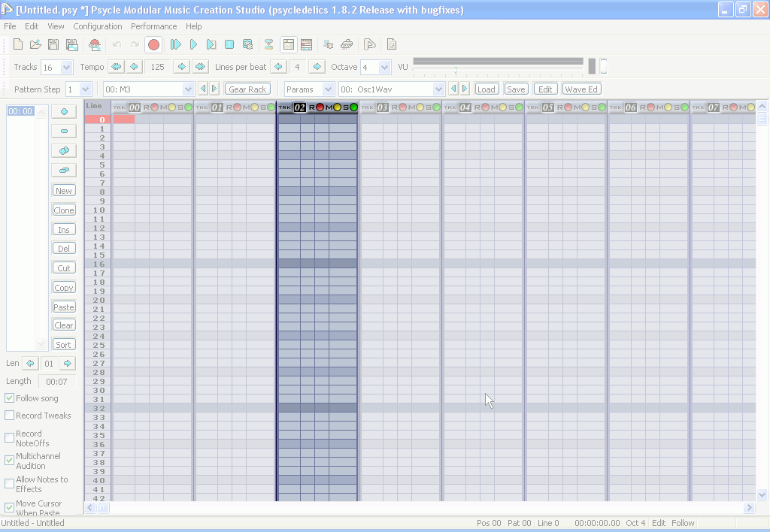Image resolution: width=770 pixels, height=532 pixels.
Task: Open the View menu
Action: [x=56, y=26]
